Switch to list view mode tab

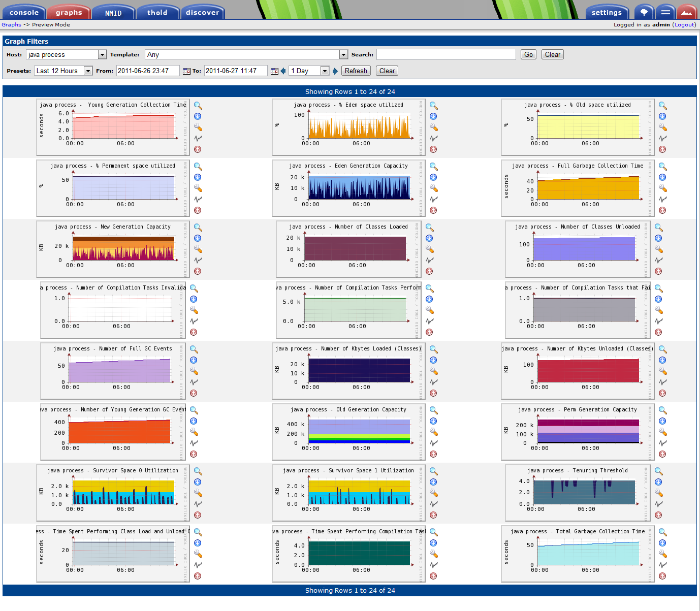point(665,12)
